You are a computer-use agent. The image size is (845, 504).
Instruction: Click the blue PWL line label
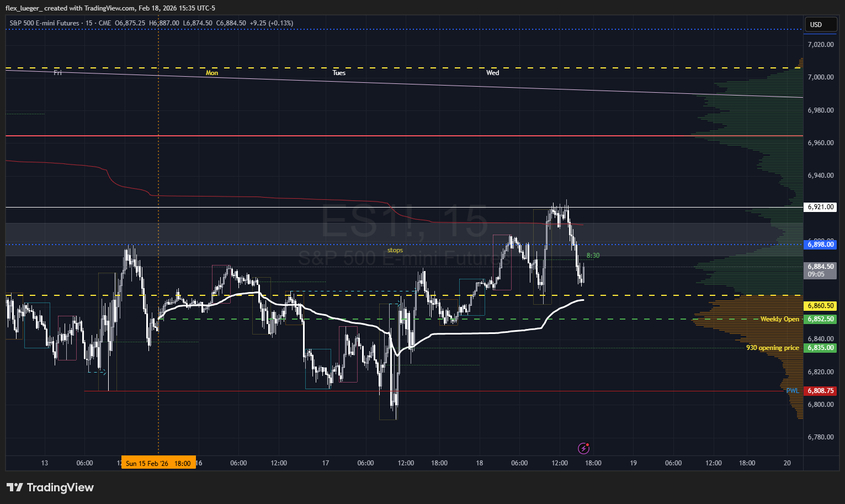coord(792,390)
